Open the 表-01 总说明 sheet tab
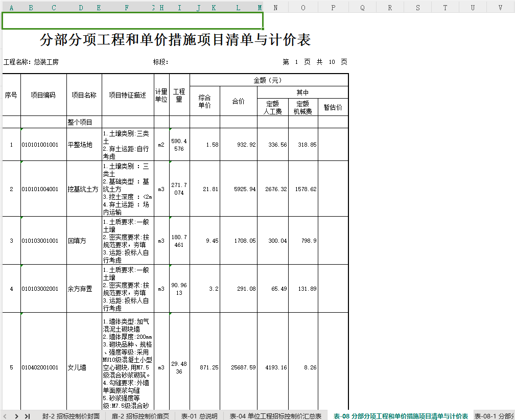Image resolution: width=515 pixels, height=420 pixels. 199,416
